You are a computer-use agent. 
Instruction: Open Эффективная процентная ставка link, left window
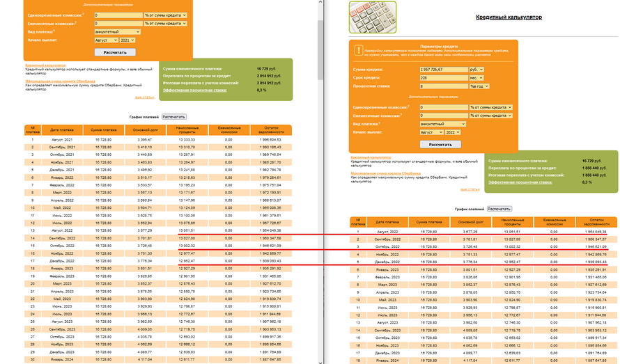tap(195, 90)
